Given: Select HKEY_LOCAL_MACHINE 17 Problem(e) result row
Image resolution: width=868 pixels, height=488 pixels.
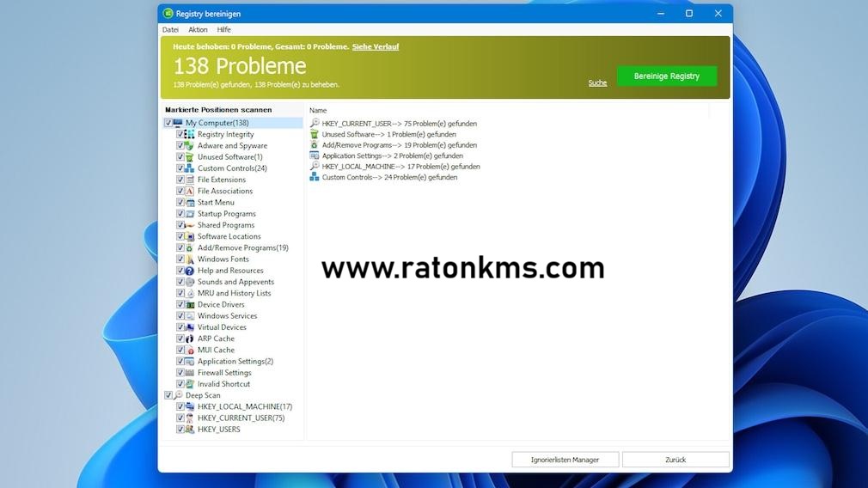Looking at the screenshot, I should point(394,166).
